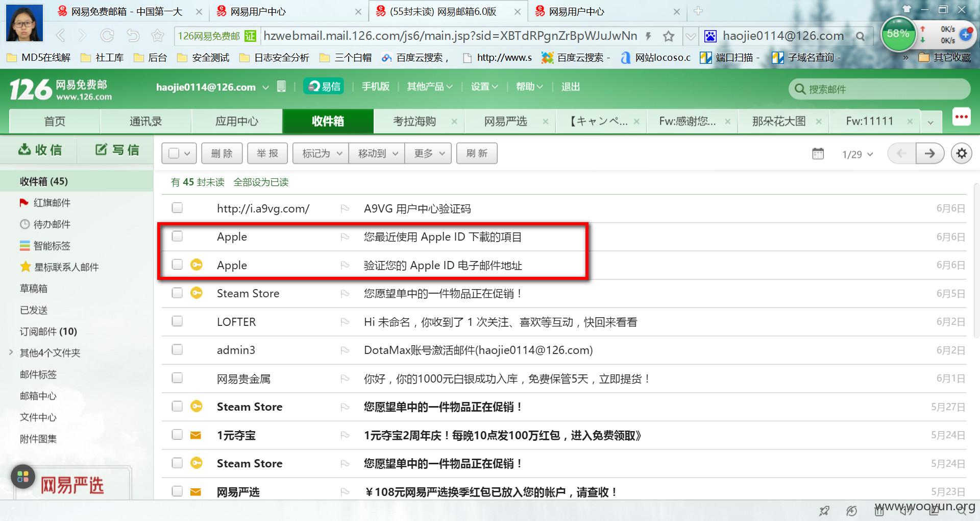Click key icon on Steam Store 6月5日 email
The width and height of the screenshot is (980, 521).
coord(197,293)
